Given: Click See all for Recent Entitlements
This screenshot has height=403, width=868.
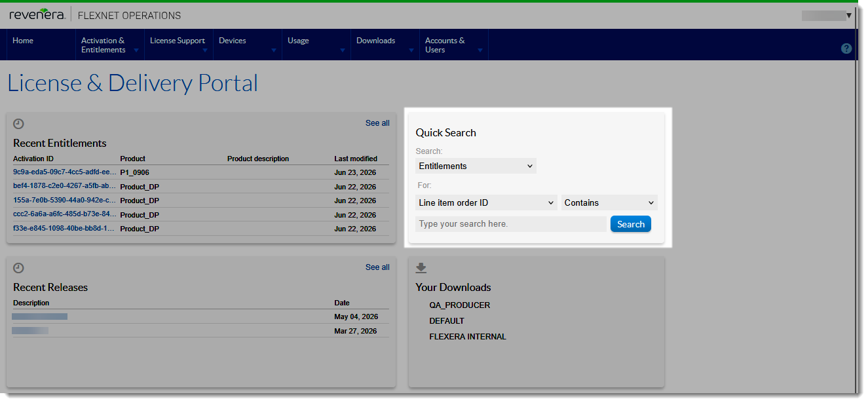Looking at the screenshot, I should point(377,123).
